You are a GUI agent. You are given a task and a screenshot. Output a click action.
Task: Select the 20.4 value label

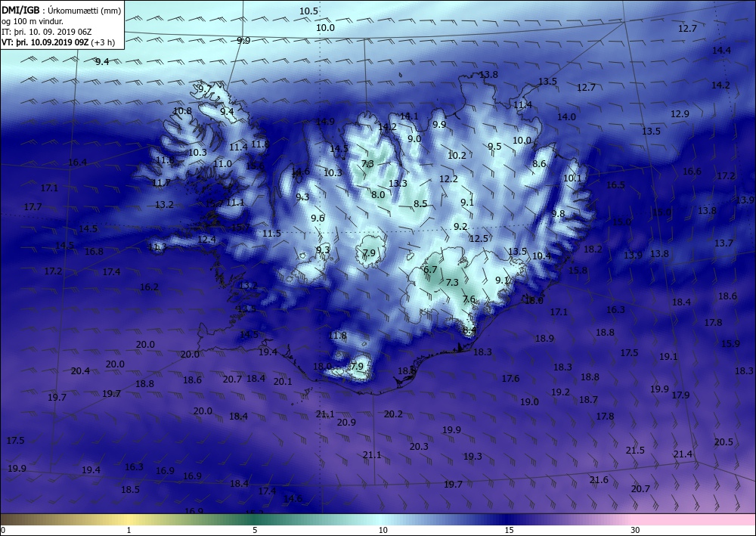(80, 371)
